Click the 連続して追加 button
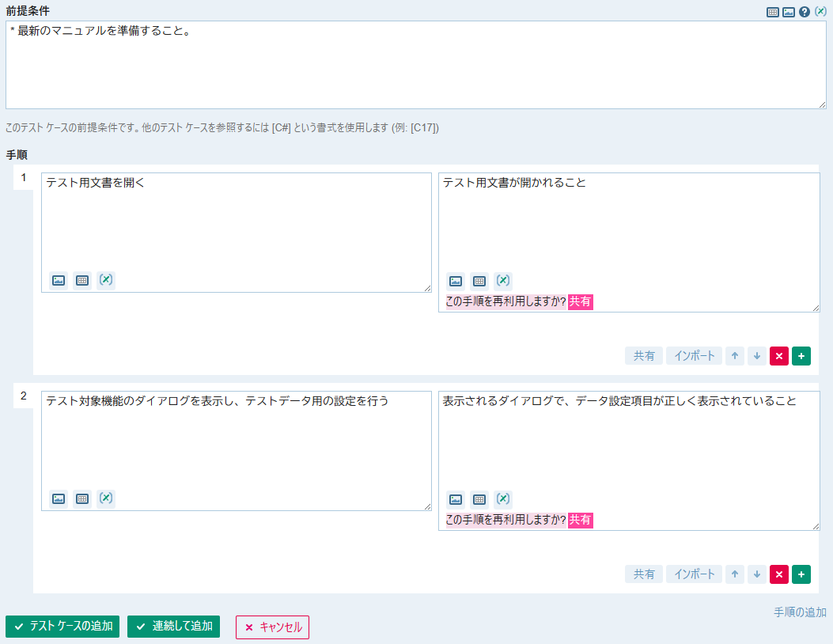Screen dimensions: 833x644 click(173, 627)
